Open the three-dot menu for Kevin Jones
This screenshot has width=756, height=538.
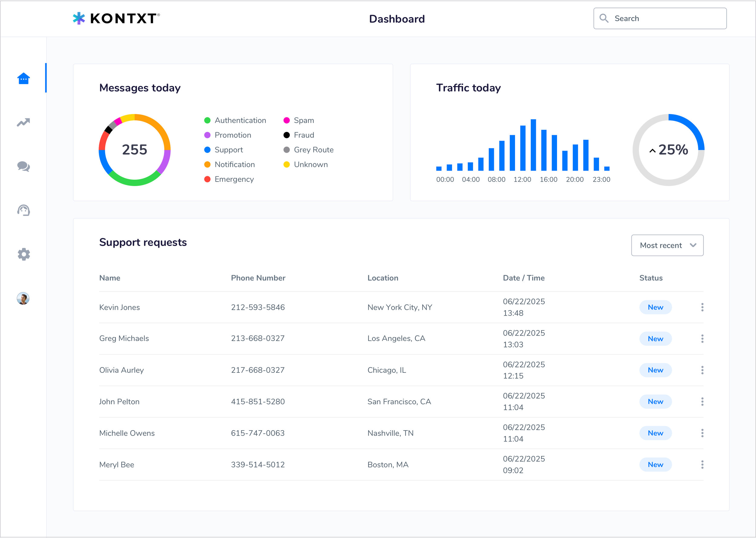(x=702, y=307)
